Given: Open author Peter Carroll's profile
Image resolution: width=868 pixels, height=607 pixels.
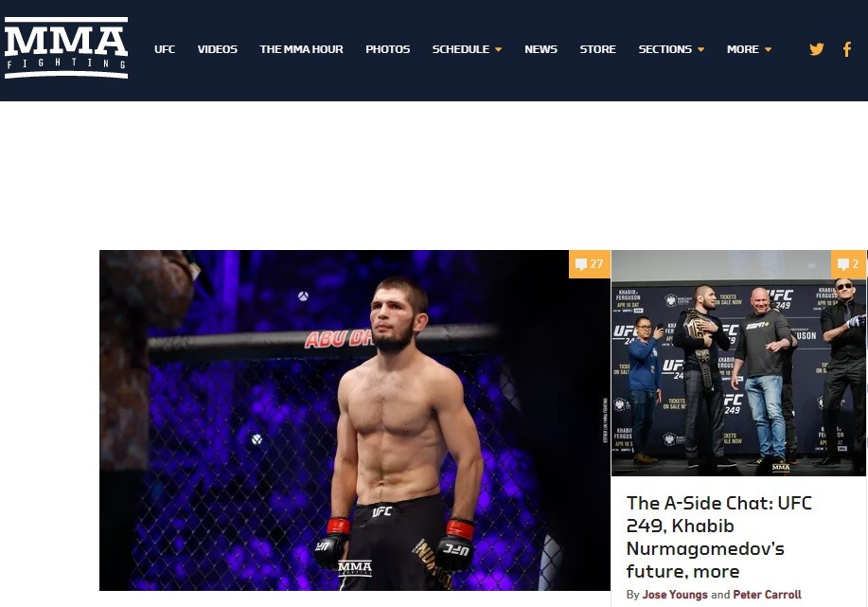Looking at the screenshot, I should click(x=768, y=595).
